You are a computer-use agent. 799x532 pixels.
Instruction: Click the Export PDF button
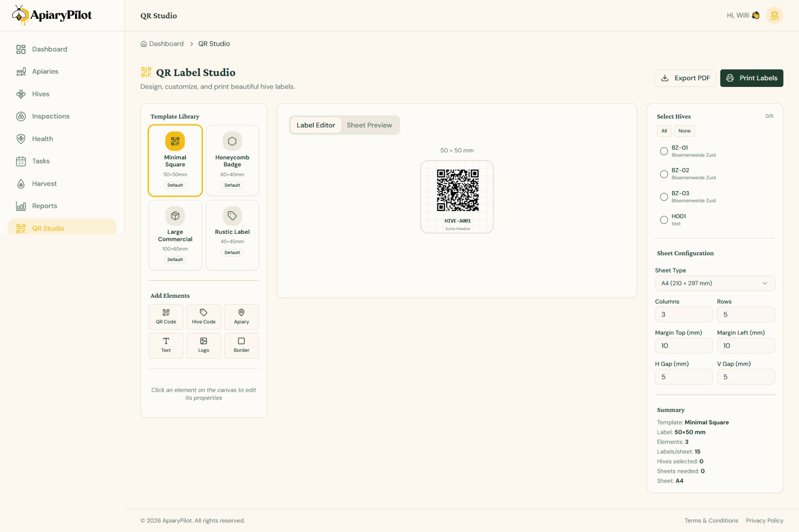pyautogui.click(x=685, y=78)
